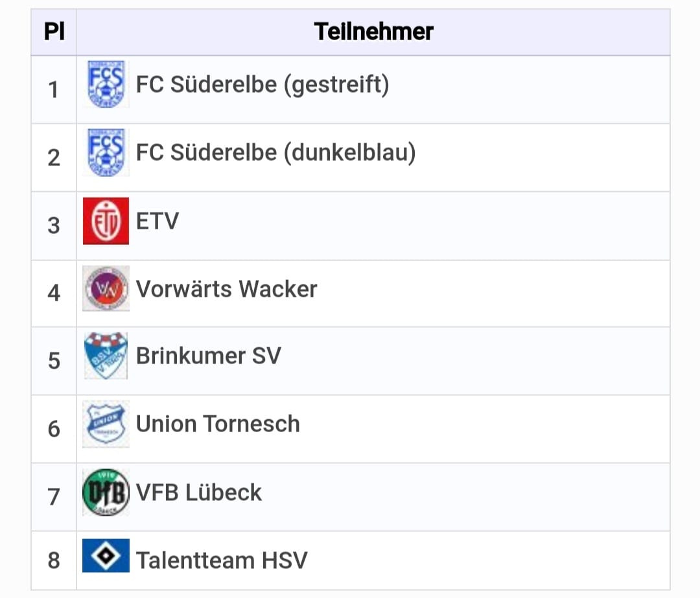The width and height of the screenshot is (700, 598).
Task: Click the Teilnehmer column header
Action: (x=373, y=32)
